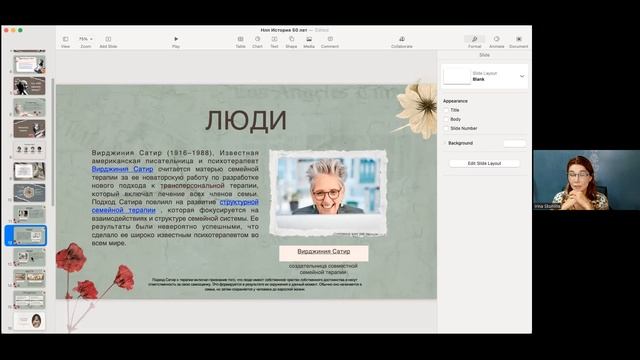Image resolution: width=640 pixels, height=360 pixels.
Task: Expand the Slide Layout Blank dropdown
Action: click(522, 76)
